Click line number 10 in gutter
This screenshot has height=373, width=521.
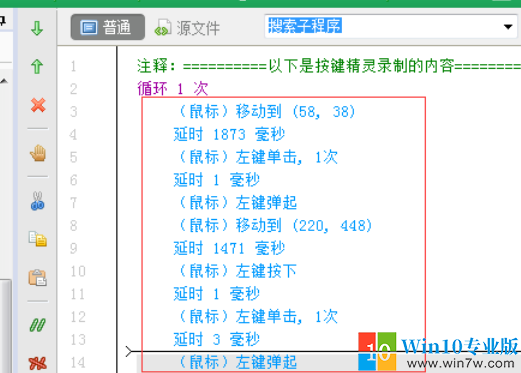(x=78, y=271)
